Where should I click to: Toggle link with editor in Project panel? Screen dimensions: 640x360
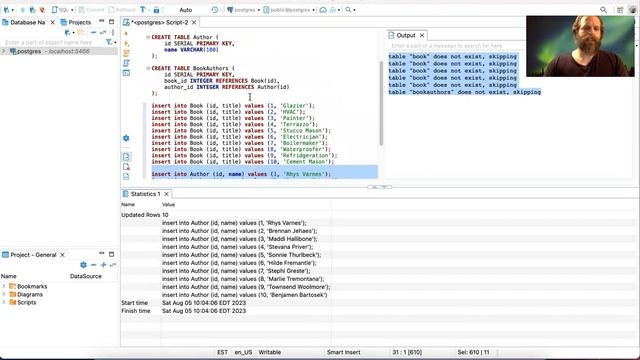click(x=113, y=265)
